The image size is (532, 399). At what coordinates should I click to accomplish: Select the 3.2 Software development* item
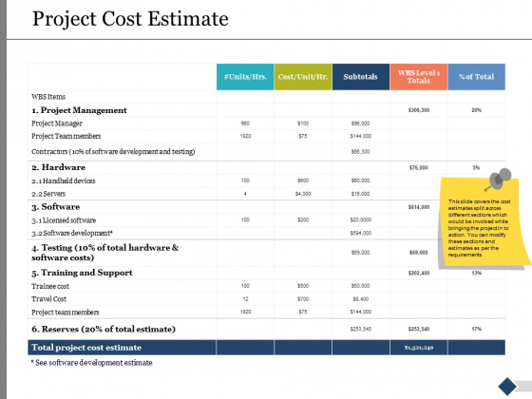point(72,233)
